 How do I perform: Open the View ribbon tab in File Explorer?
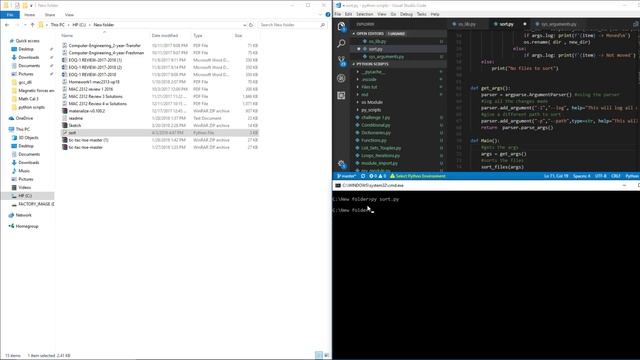point(69,15)
